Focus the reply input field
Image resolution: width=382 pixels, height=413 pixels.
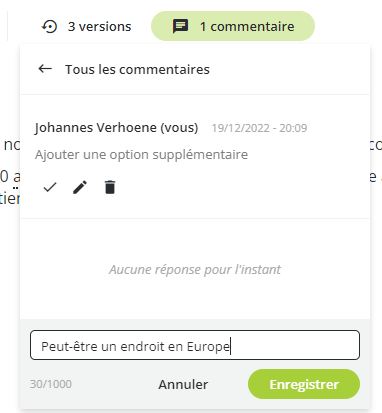click(x=195, y=345)
